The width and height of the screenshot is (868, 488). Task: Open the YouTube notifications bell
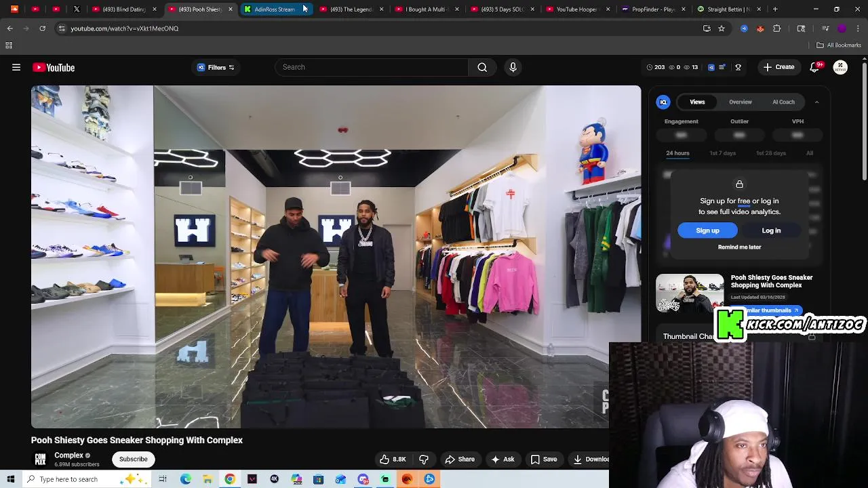(815, 67)
